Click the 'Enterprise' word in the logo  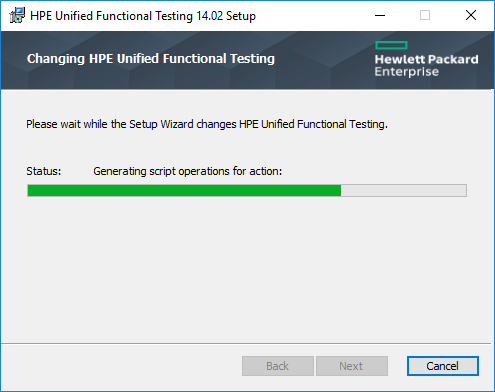pos(407,72)
